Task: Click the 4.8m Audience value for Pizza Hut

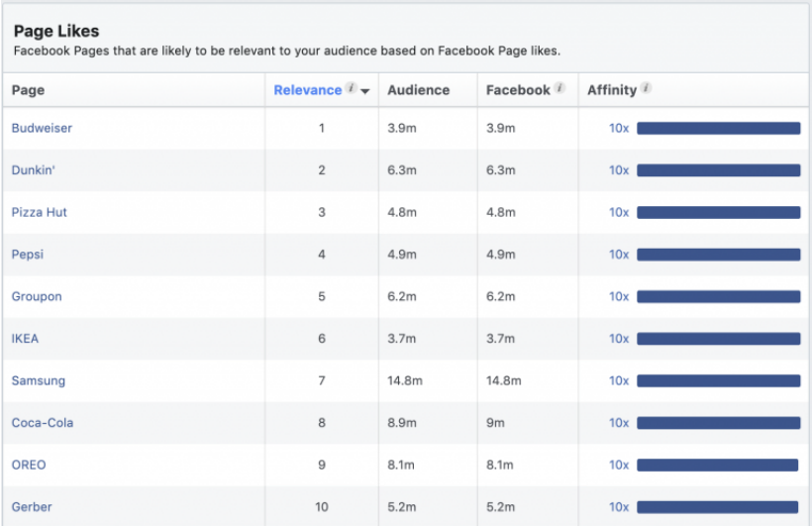Action: (x=402, y=212)
